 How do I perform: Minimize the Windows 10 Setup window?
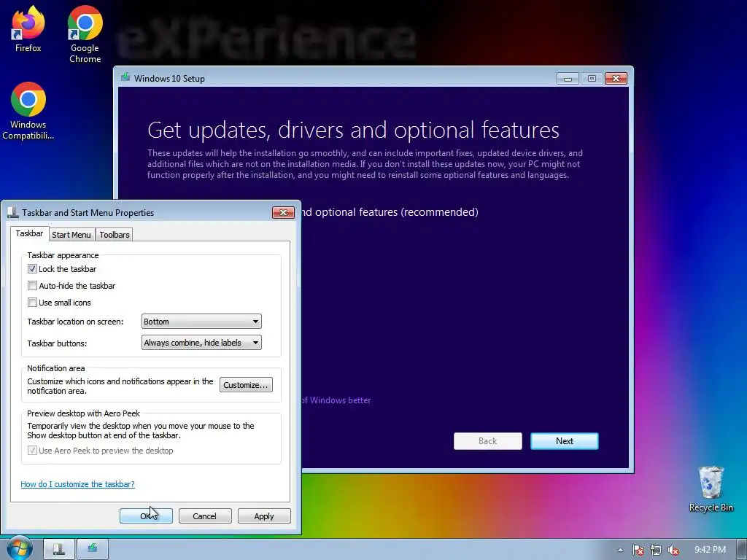coord(568,79)
